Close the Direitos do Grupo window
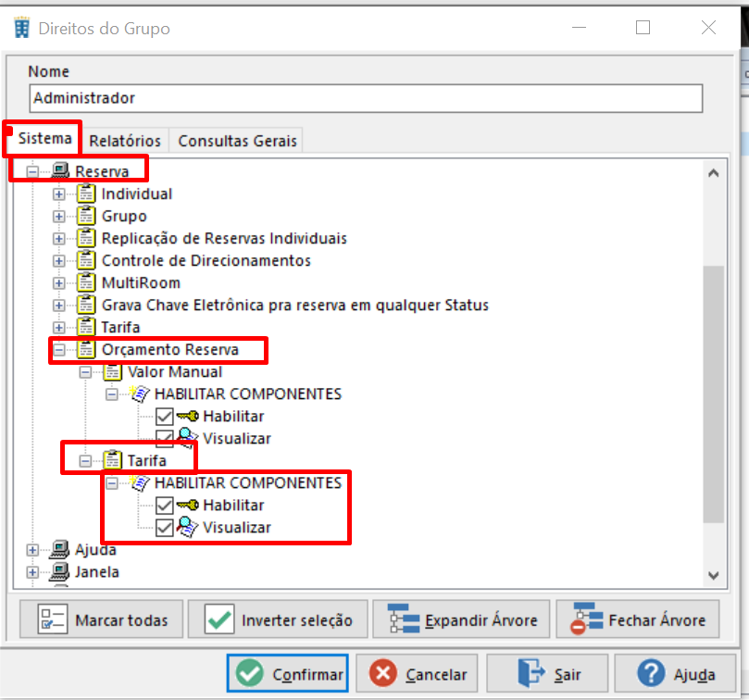Image resolution: width=749 pixels, height=700 pixels. tap(708, 27)
